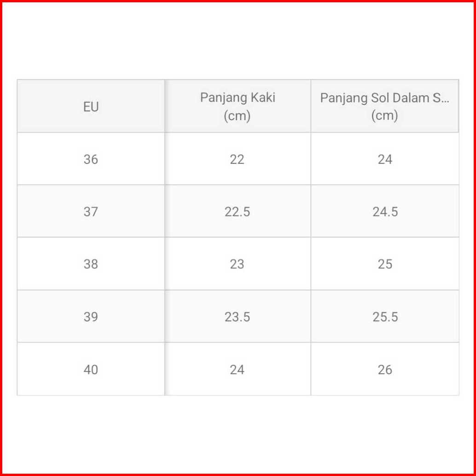Viewport: 476px width, 476px height.
Task: Click insole length 26 in size 40 row
Action: [x=385, y=370]
